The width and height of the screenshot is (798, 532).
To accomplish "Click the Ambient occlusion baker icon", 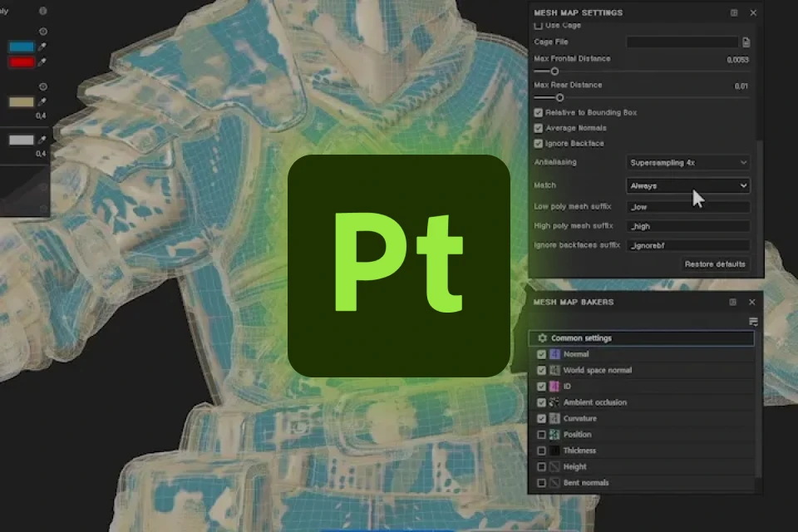I will click(554, 402).
